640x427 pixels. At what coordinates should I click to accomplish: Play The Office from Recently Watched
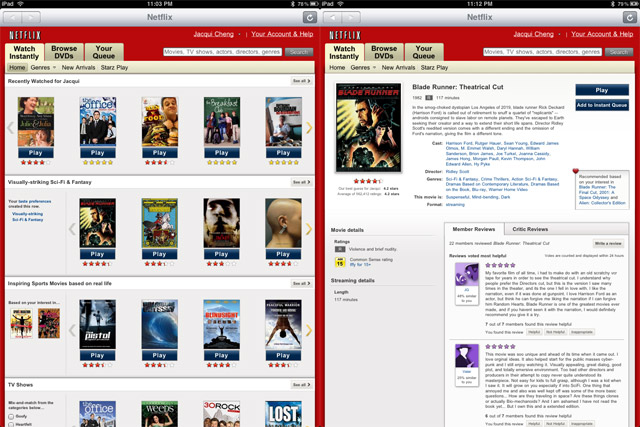[98, 153]
